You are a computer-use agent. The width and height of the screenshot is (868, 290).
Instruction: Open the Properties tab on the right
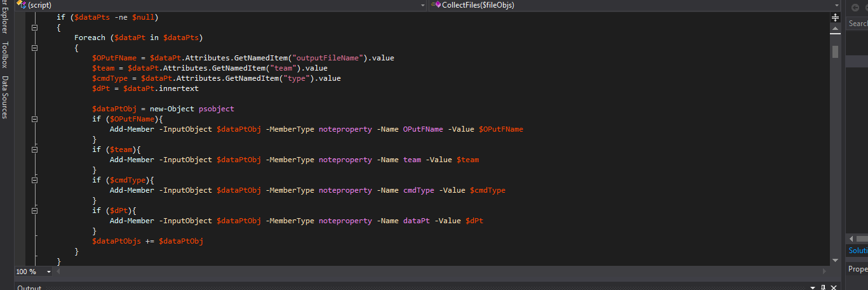click(858, 269)
